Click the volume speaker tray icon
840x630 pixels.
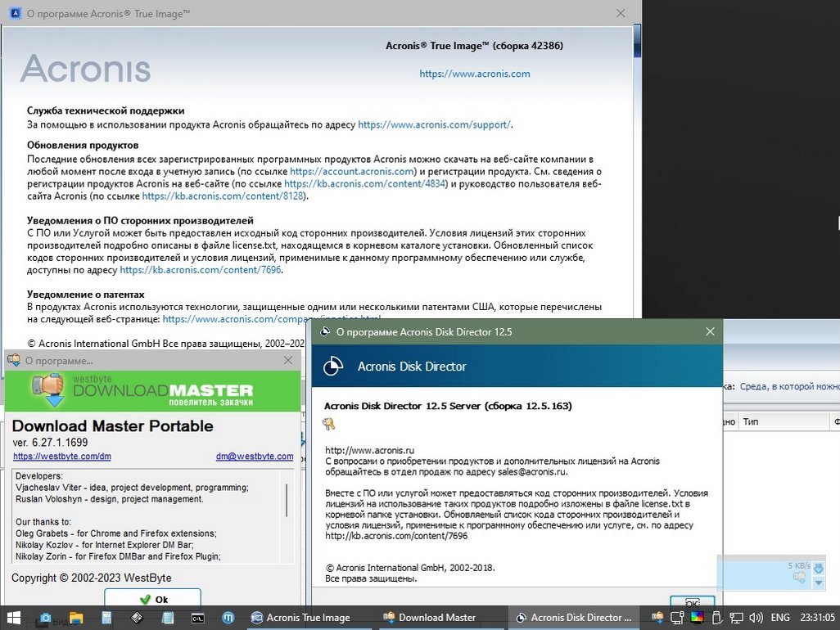point(757,618)
